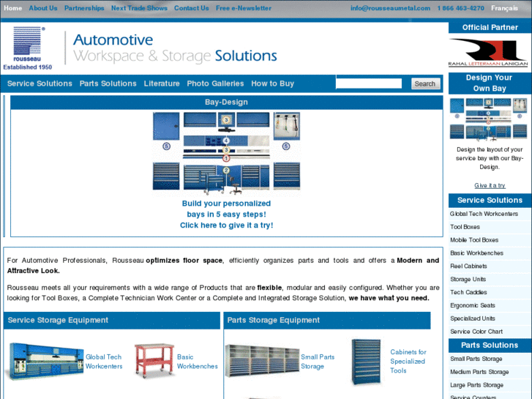Open Ergonomic Seats sidebar link

click(472, 305)
